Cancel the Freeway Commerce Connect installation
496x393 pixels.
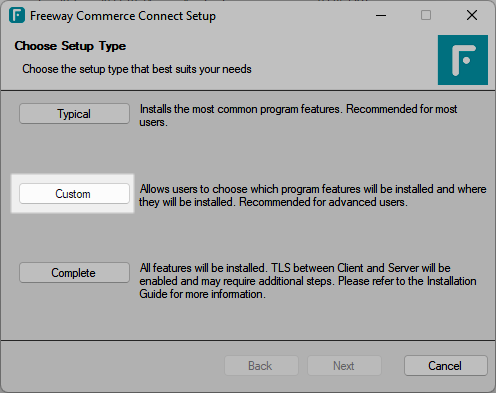[x=446, y=366]
